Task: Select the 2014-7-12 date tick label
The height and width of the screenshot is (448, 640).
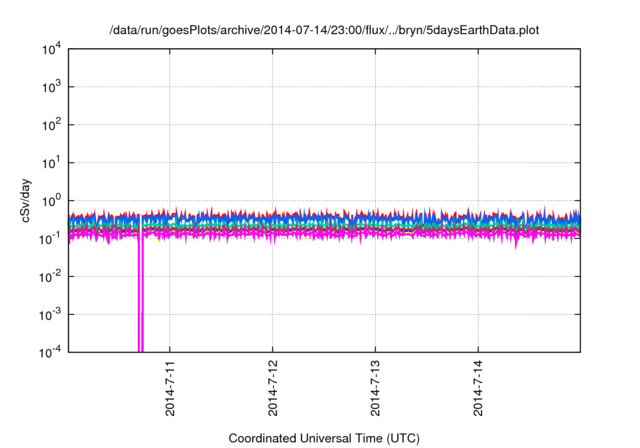Action: click(x=273, y=388)
